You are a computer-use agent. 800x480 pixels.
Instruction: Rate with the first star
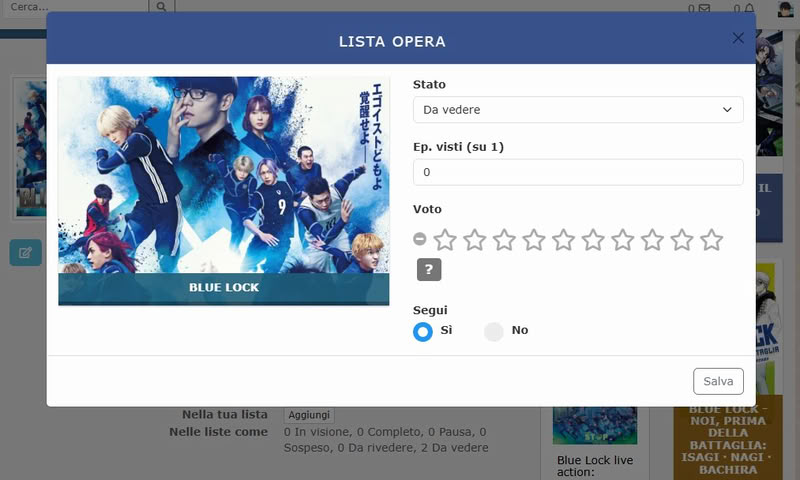click(x=445, y=240)
